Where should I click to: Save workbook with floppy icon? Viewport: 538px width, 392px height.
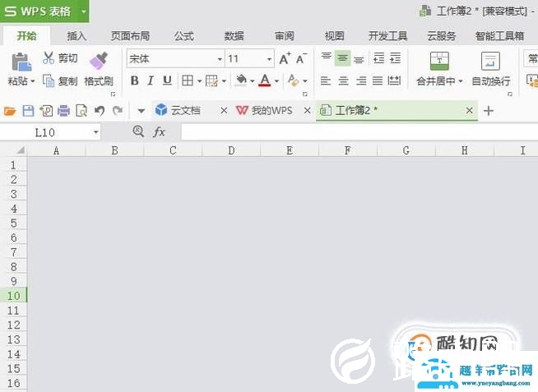coord(28,111)
